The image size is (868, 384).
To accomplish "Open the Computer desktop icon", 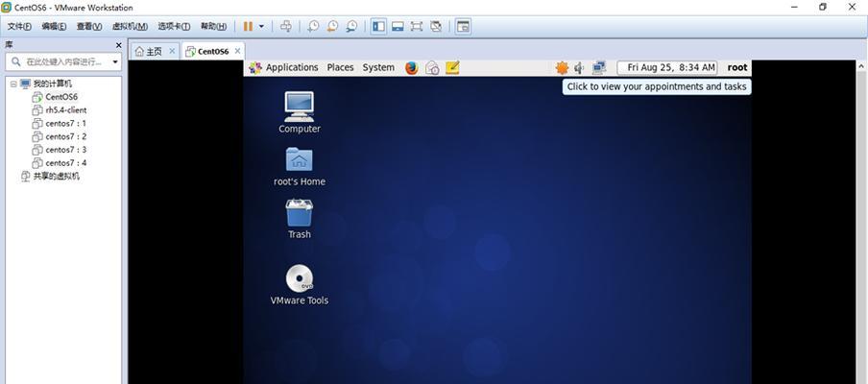I will (x=300, y=112).
